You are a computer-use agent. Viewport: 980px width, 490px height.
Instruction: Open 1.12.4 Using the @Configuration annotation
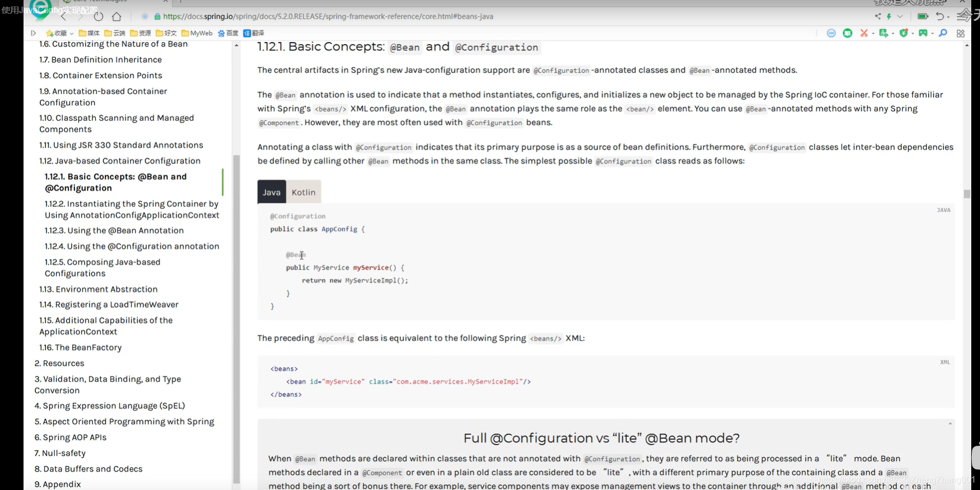[x=132, y=247]
